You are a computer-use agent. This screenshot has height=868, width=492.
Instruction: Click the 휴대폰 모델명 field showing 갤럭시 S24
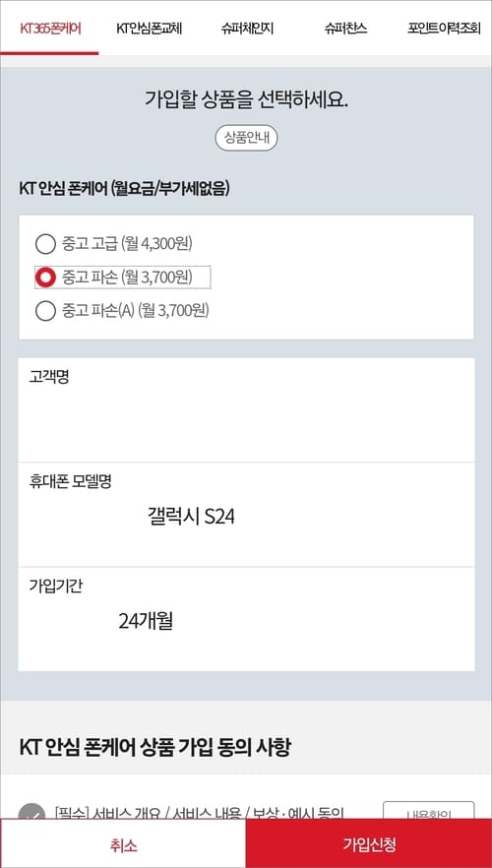[x=246, y=515]
